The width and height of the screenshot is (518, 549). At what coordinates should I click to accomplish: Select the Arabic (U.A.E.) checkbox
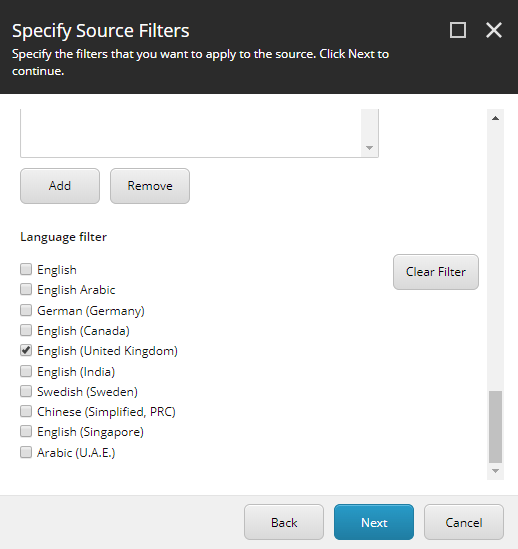[26, 452]
